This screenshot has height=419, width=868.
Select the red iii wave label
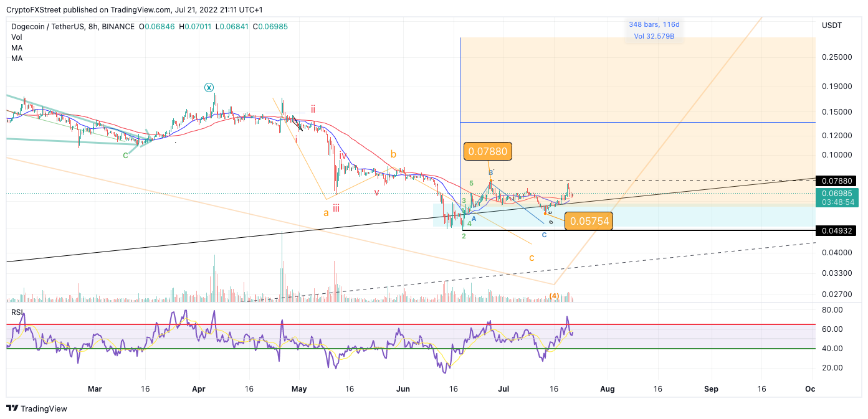pyautogui.click(x=336, y=209)
